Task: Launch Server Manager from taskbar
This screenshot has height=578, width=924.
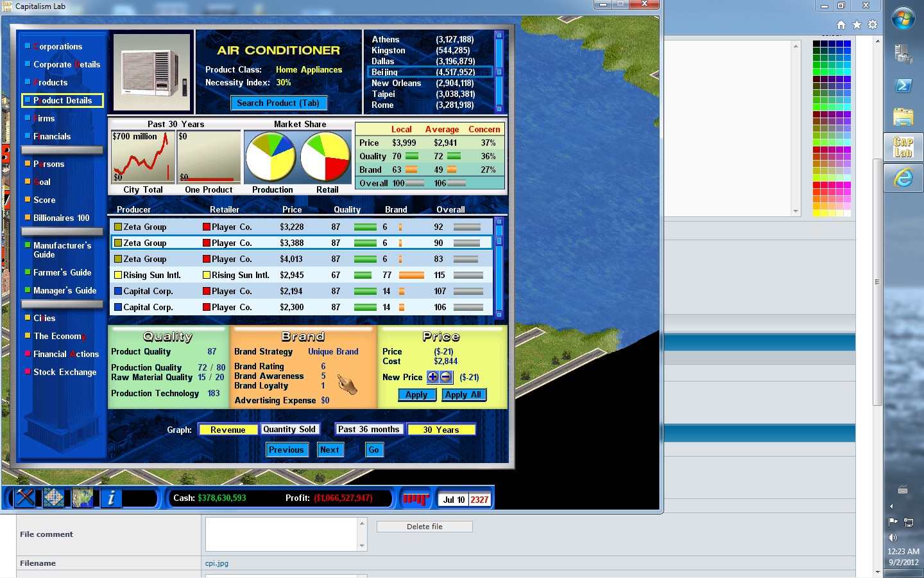Action: [x=903, y=55]
